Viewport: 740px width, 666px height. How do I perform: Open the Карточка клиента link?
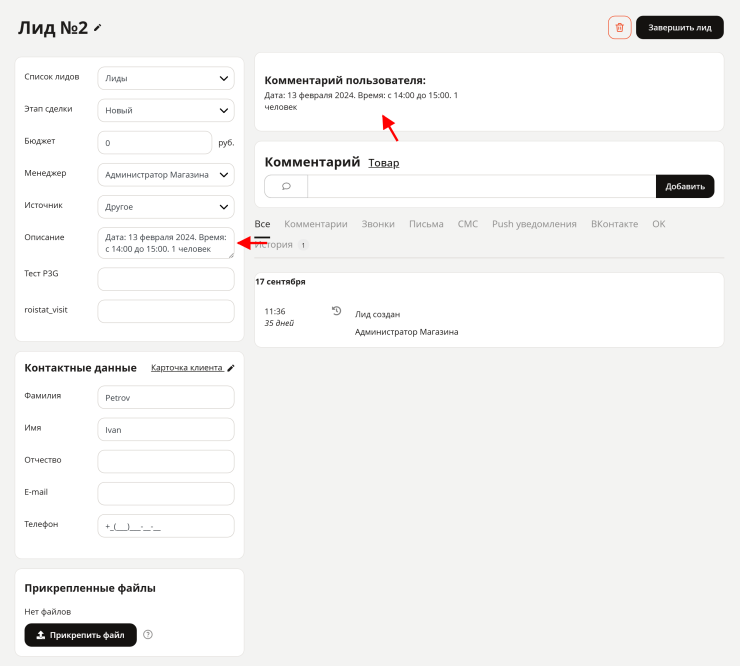[x=187, y=368]
